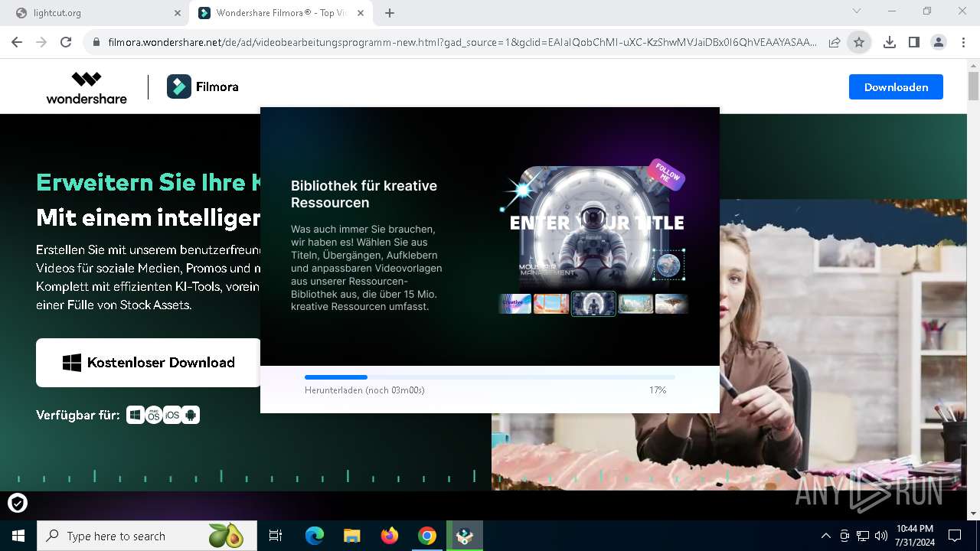Select the Windows platform icon

[x=136, y=415]
